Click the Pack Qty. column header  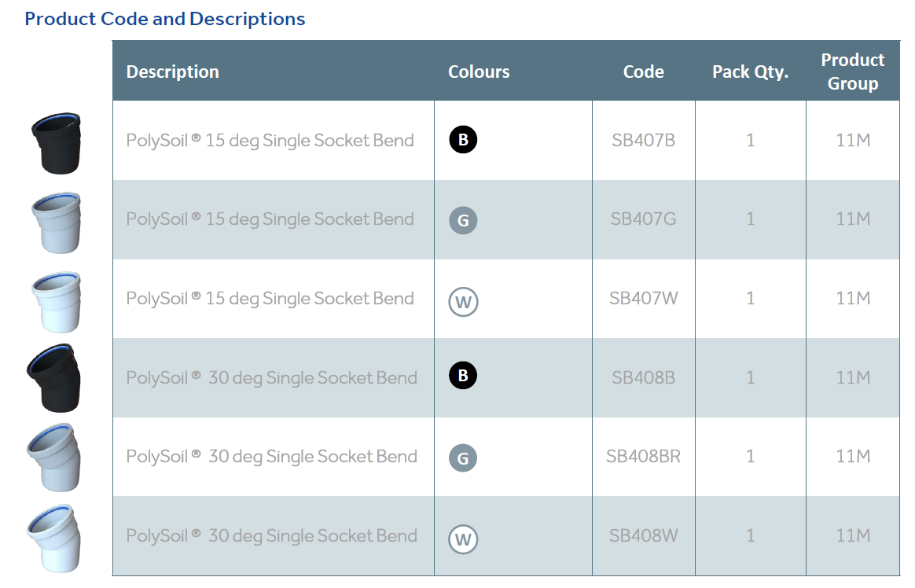751,72
